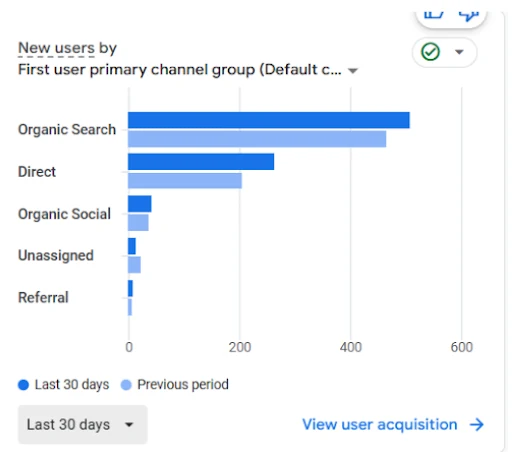Select the Direct last 30 days bar
The image size is (512, 457).
tap(201, 162)
